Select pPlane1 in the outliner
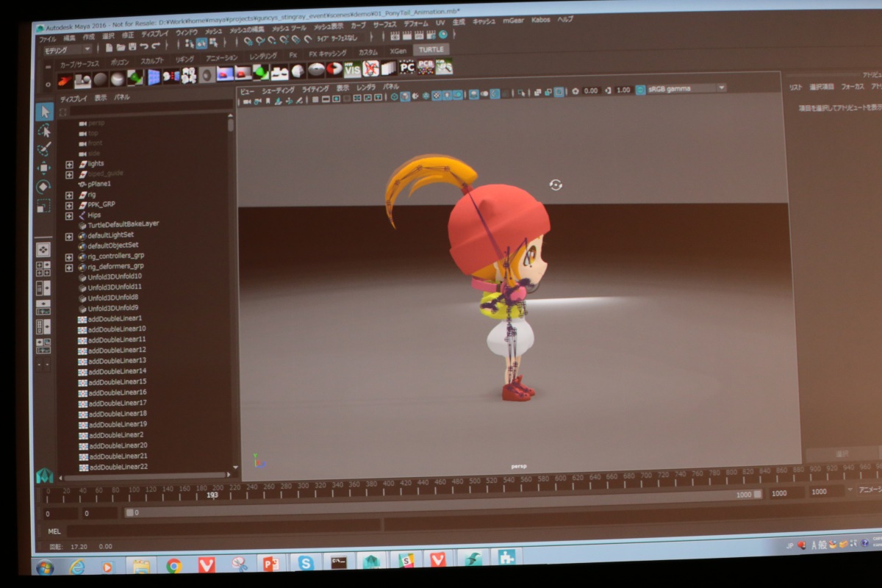Viewport: 882px width, 588px height. (x=98, y=184)
